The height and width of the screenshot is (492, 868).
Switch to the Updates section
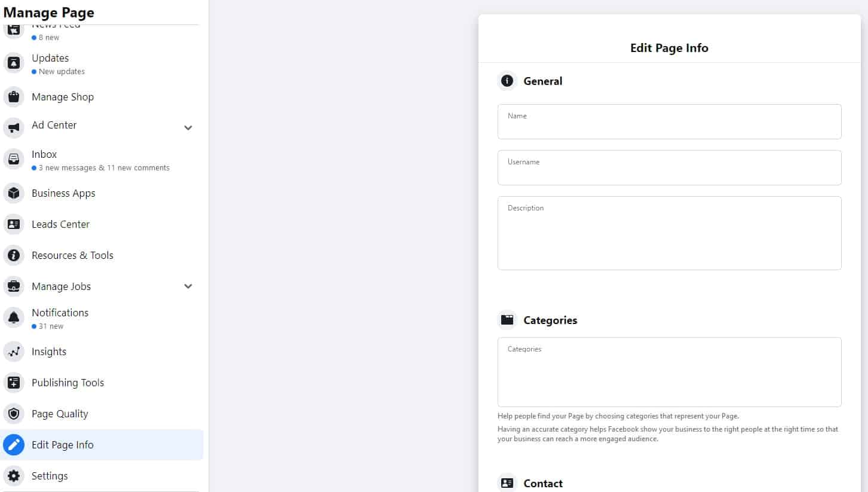point(50,58)
